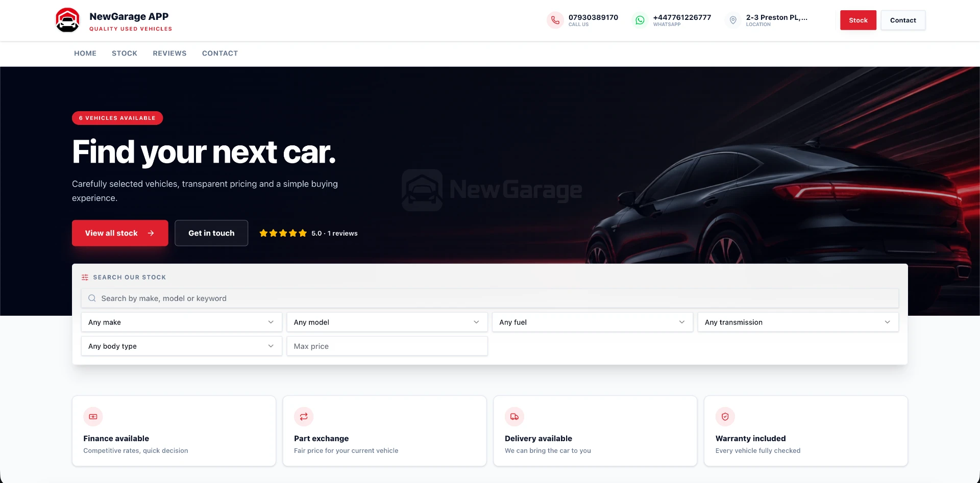Click the 6 VEHICLES AVAILABLE badge
Viewport: 980px width, 483px height.
coord(117,118)
